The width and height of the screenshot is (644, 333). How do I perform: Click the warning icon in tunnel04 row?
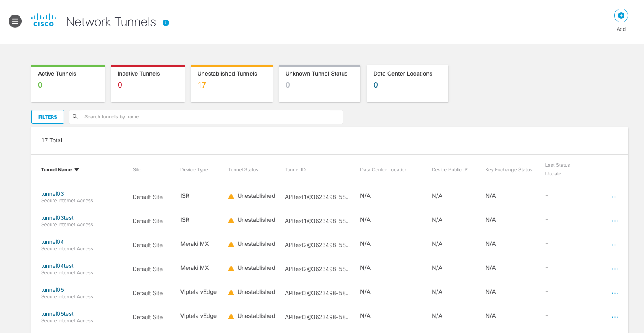[x=231, y=244]
